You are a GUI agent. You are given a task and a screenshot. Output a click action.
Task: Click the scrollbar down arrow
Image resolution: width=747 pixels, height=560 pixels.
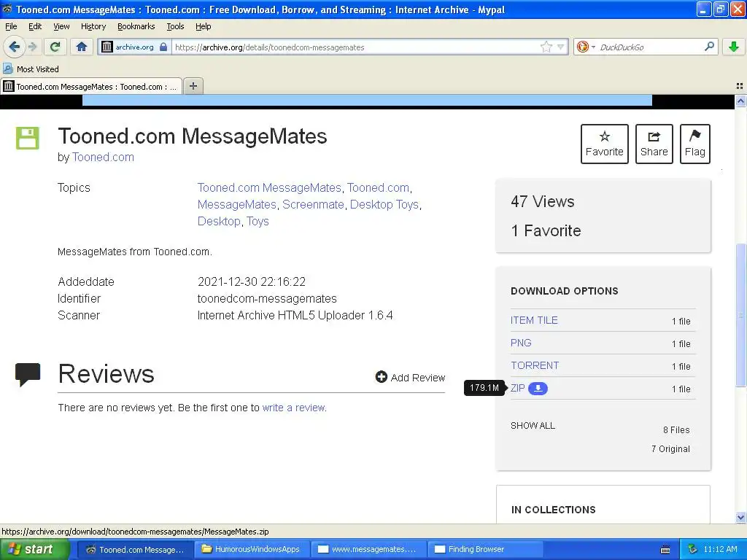740,517
